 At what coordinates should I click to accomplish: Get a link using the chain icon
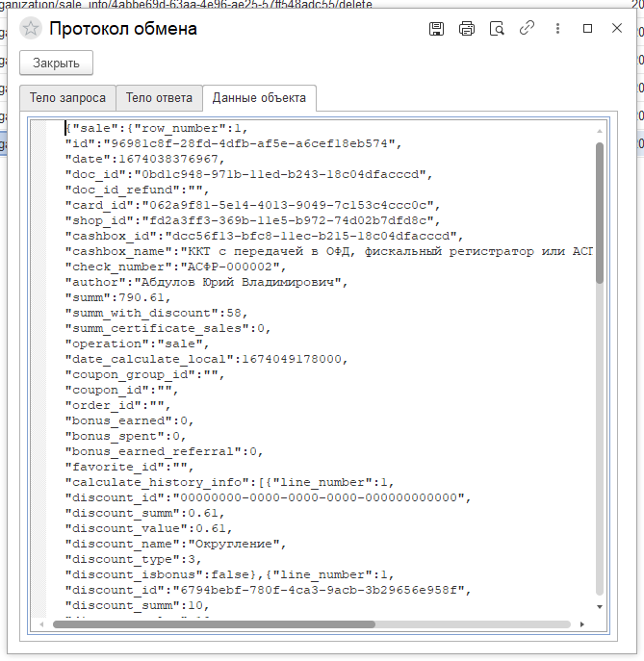[x=527, y=28]
